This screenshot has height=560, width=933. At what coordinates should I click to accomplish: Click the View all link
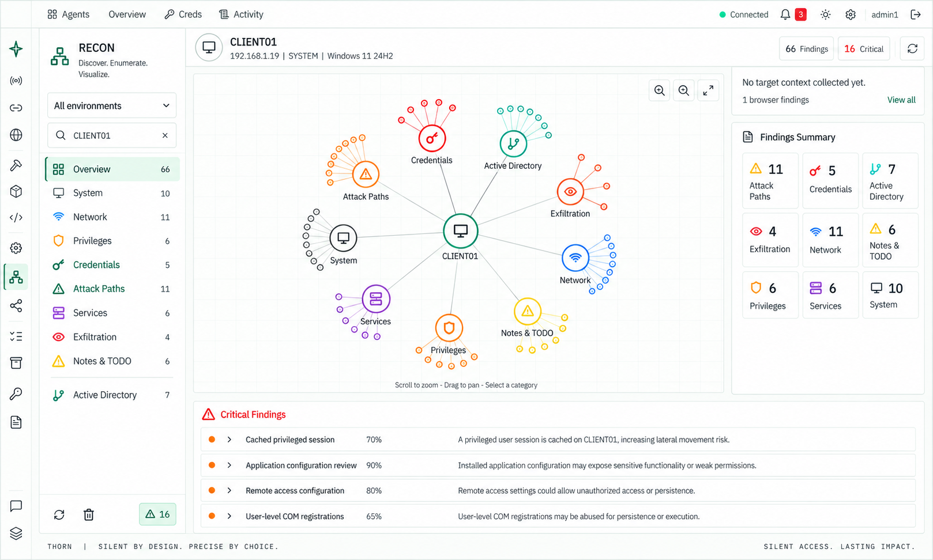[x=901, y=100]
